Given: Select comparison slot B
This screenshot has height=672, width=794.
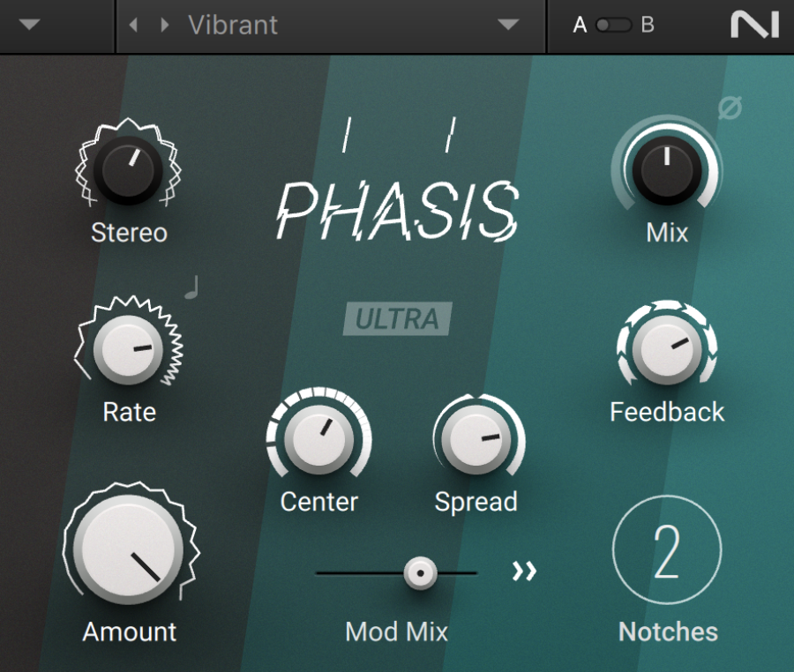Looking at the screenshot, I should click(x=648, y=25).
